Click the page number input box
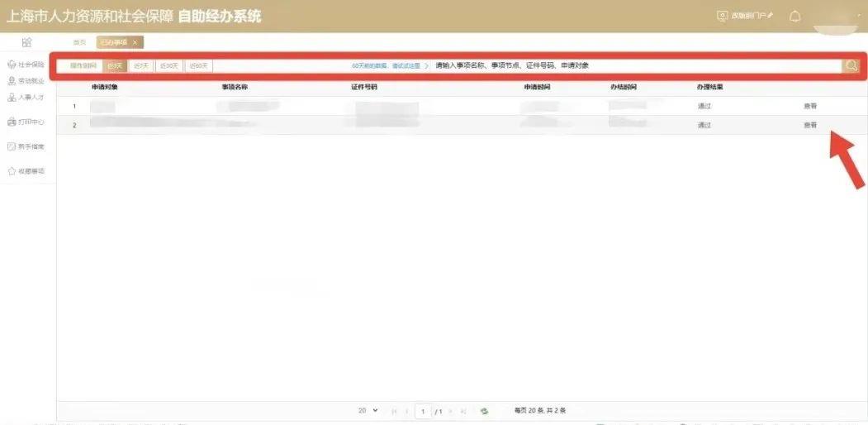Image resolution: width=868 pixels, height=425 pixels. click(423, 412)
